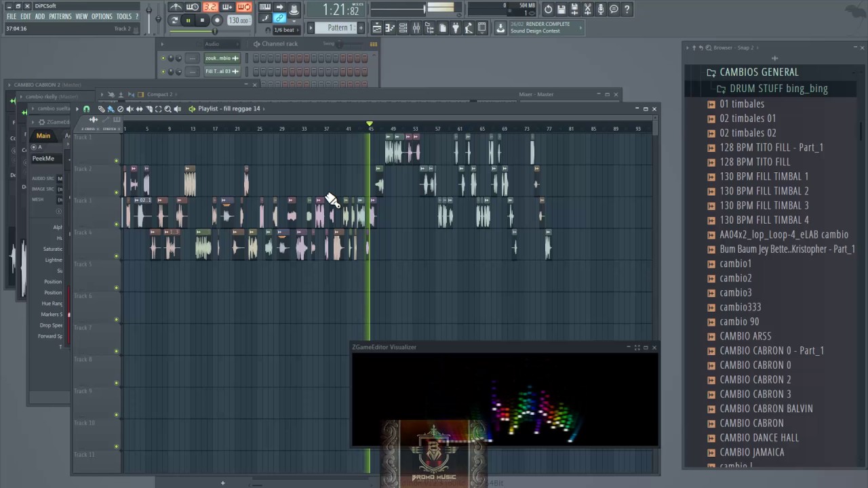The image size is (868, 488).
Task: Toggle loop recording button
Action: 244,7
